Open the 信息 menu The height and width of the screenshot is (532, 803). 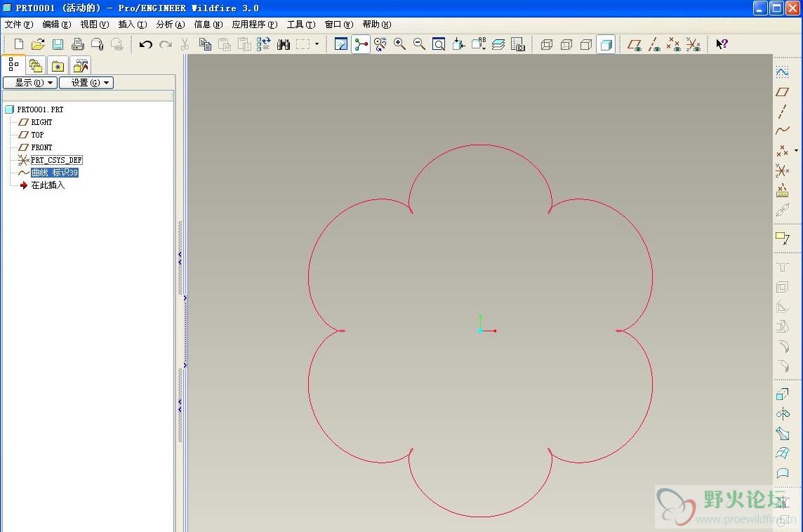[208, 24]
